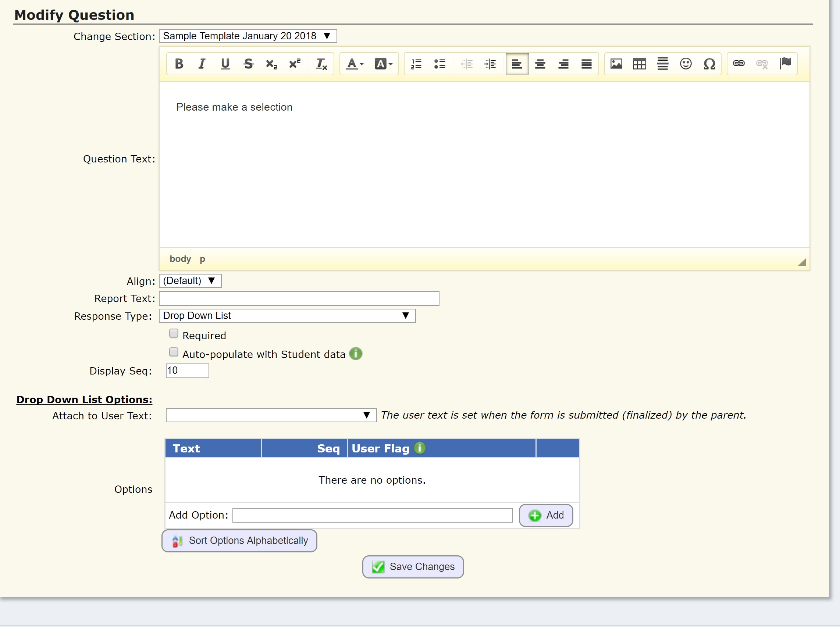Click into the Add Option field
840x627 pixels.
coord(372,515)
